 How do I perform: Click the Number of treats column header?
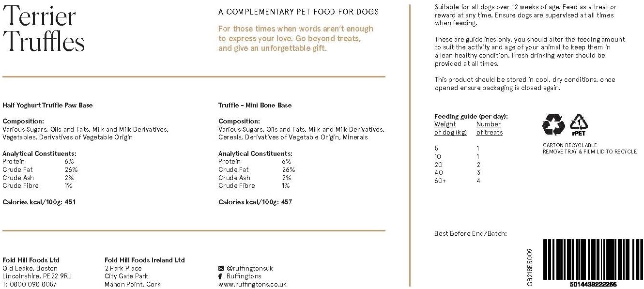point(489,128)
